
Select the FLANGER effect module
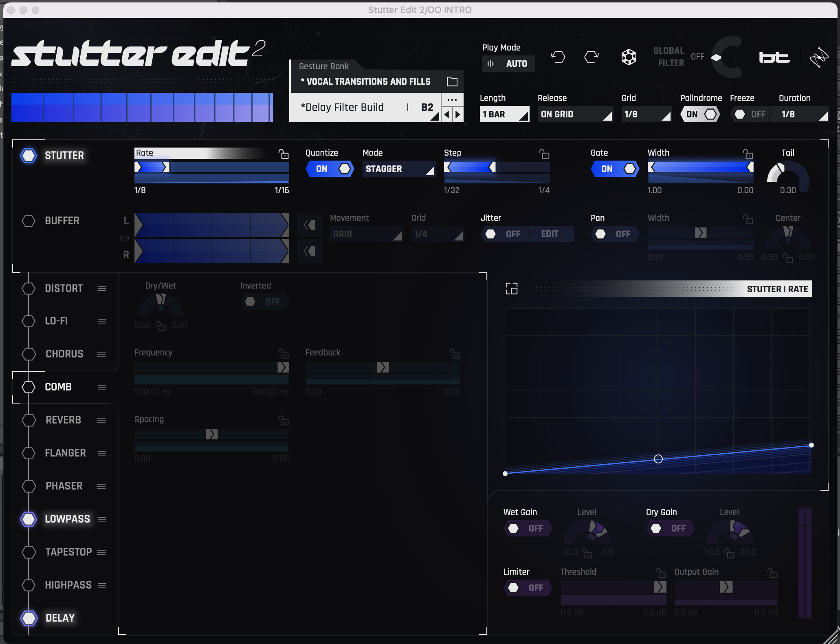[65, 453]
